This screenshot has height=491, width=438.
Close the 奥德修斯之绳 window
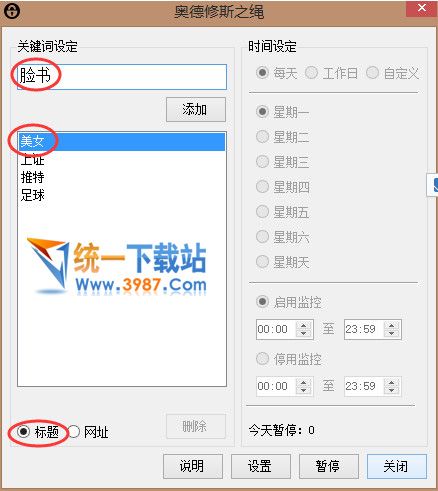(x=422, y=8)
